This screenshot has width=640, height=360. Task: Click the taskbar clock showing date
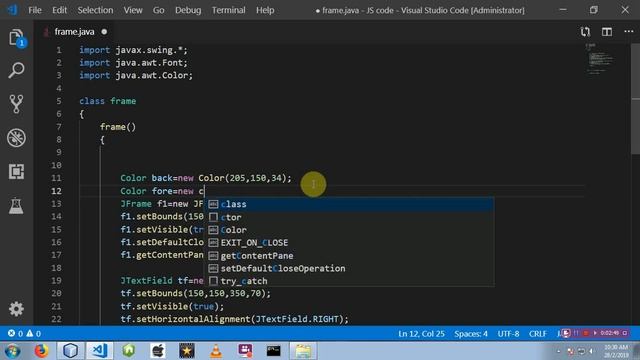click(x=616, y=351)
